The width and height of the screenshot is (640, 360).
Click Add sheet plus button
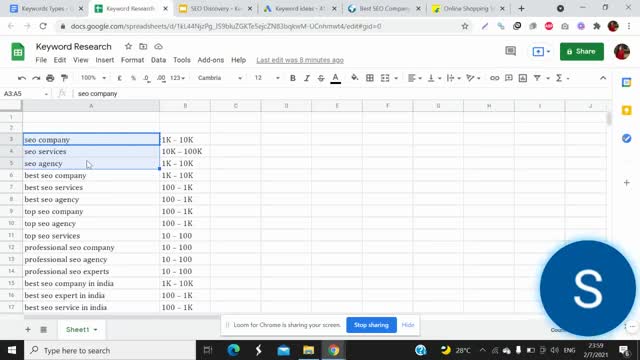tap(28, 329)
